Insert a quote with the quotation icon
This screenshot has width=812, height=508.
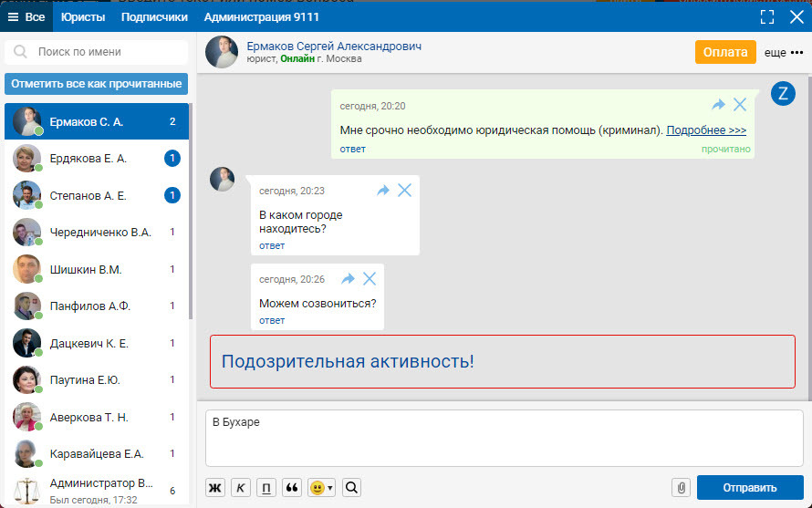[x=293, y=487]
